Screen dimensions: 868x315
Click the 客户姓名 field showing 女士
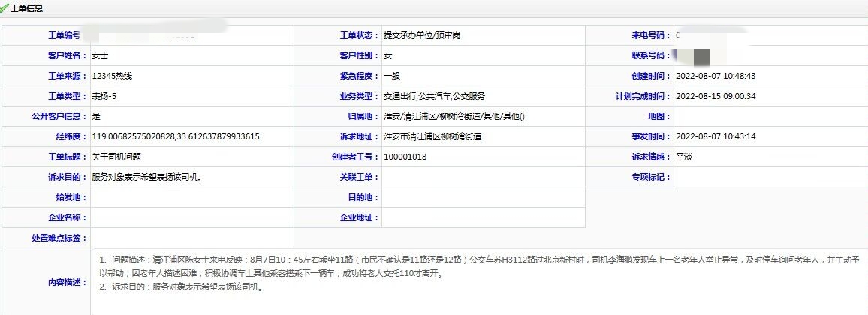tap(101, 55)
